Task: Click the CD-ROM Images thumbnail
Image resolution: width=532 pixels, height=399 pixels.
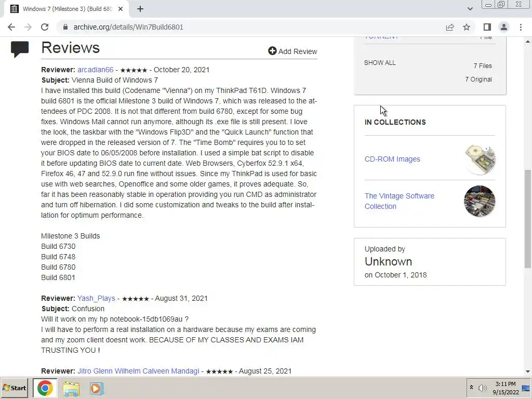Action: [480, 159]
